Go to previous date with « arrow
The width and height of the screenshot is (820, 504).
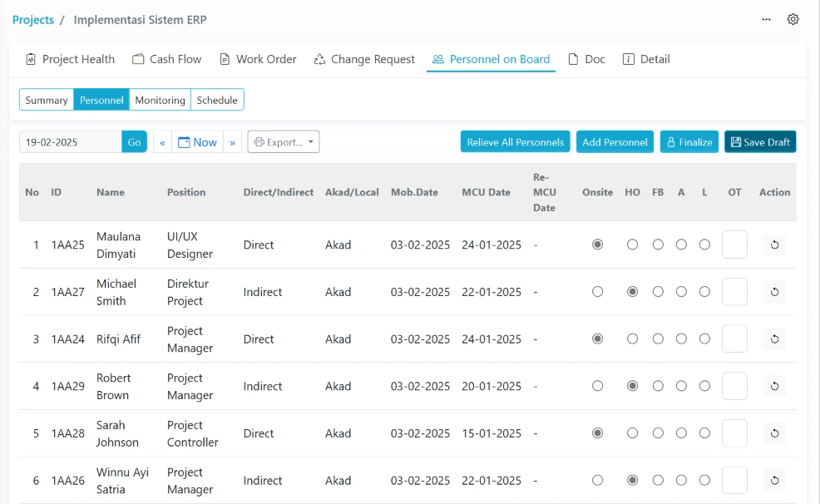coord(162,142)
